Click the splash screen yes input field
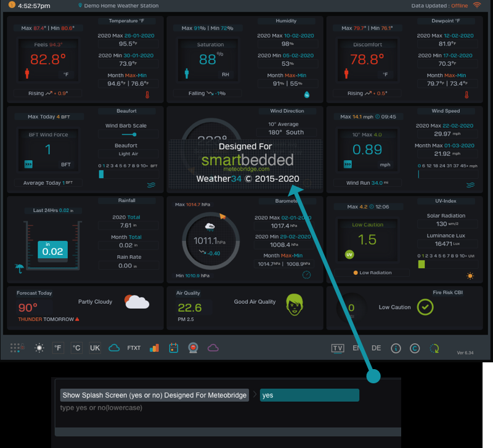Screen dimensions: 493x448 point(309,395)
